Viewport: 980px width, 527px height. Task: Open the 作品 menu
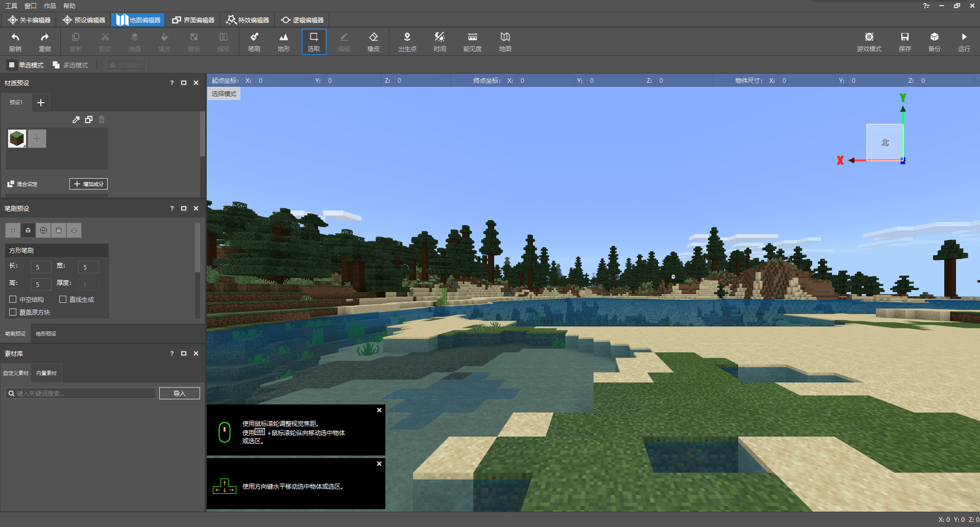50,6
